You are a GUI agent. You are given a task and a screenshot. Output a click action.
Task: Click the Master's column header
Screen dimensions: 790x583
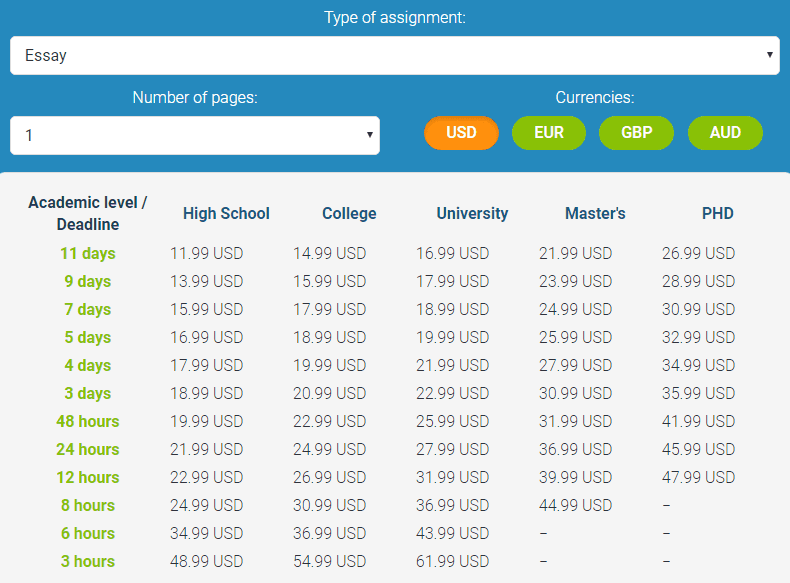coord(595,214)
